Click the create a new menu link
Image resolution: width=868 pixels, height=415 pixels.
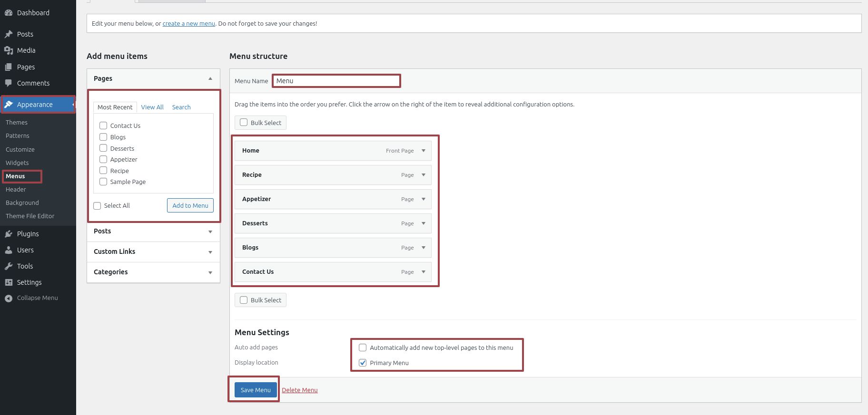(189, 24)
